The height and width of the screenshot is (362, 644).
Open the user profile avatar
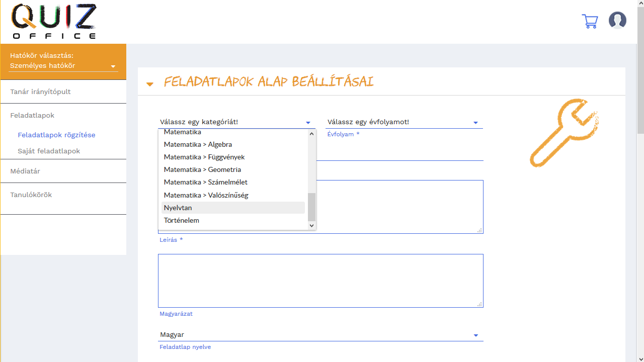pos(617,20)
